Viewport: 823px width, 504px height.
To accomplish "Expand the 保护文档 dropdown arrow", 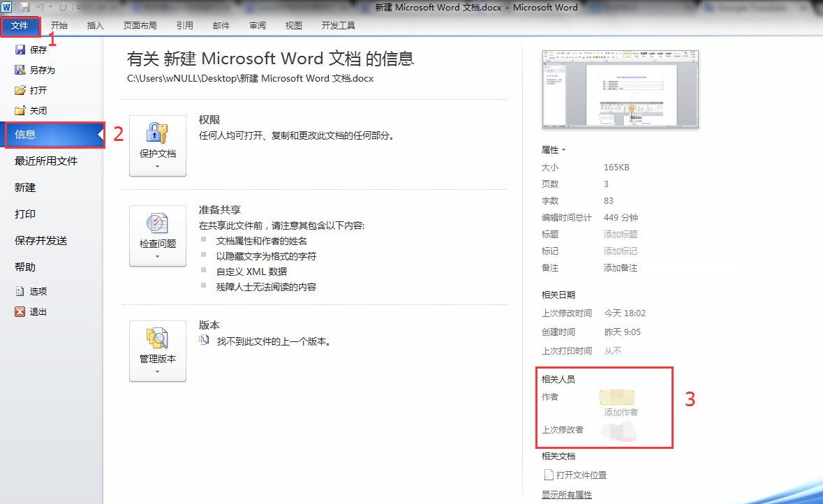I will (x=158, y=166).
